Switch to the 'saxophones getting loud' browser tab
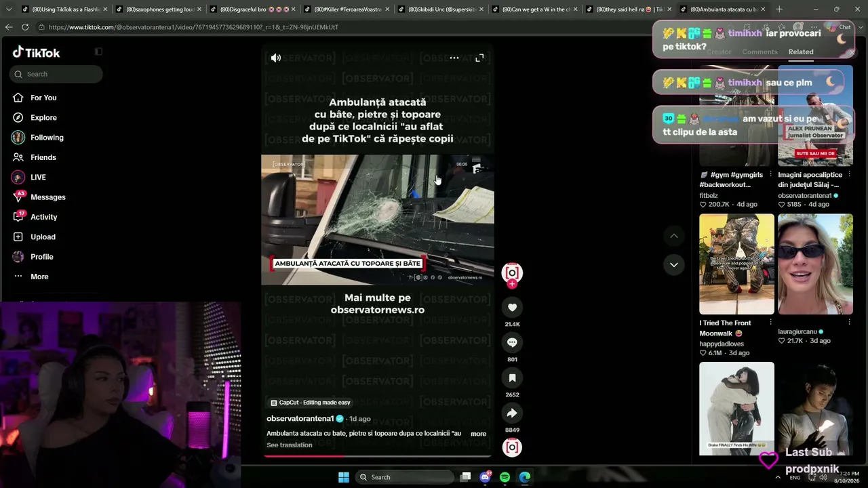The height and width of the screenshot is (488, 868). tap(159, 9)
